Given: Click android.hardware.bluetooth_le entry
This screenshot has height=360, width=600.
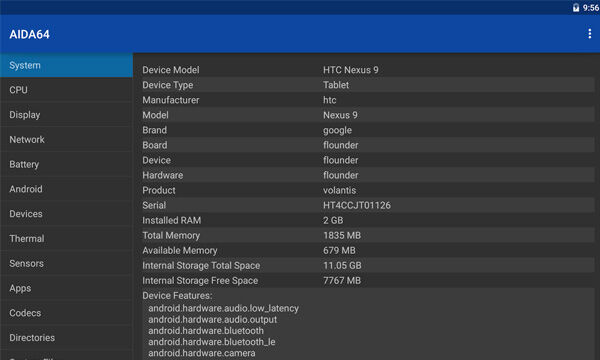Looking at the screenshot, I should (x=212, y=342).
